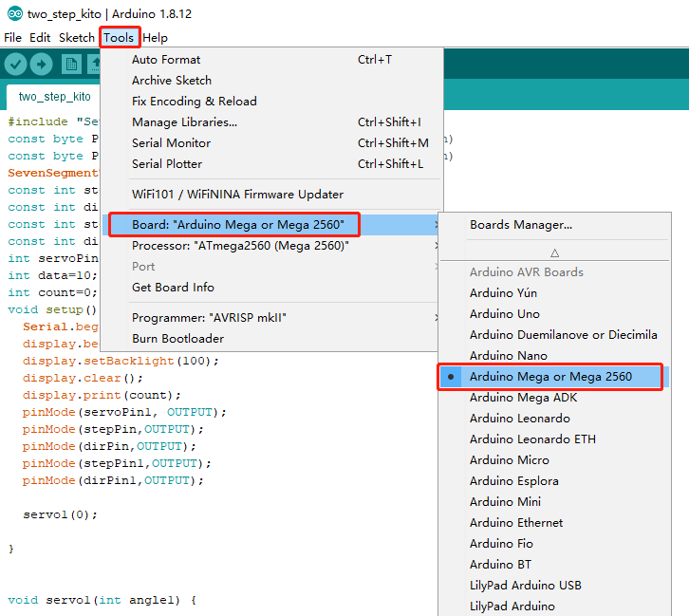Click code line display.print(count);
Screen dimensions: 689x616
click(x=102, y=396)
